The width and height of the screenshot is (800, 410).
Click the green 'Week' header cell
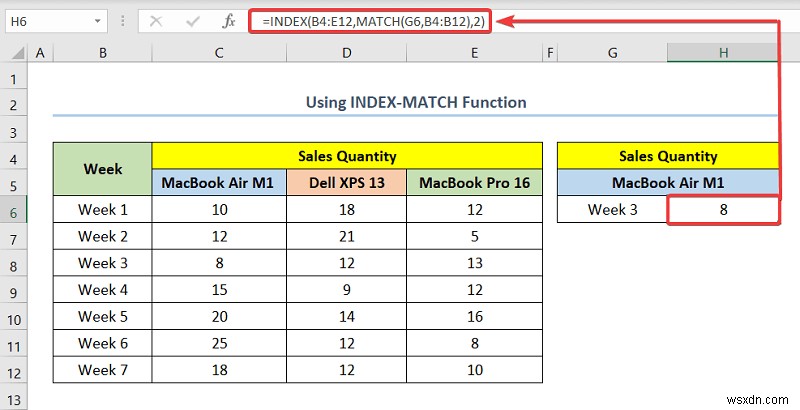102,169
